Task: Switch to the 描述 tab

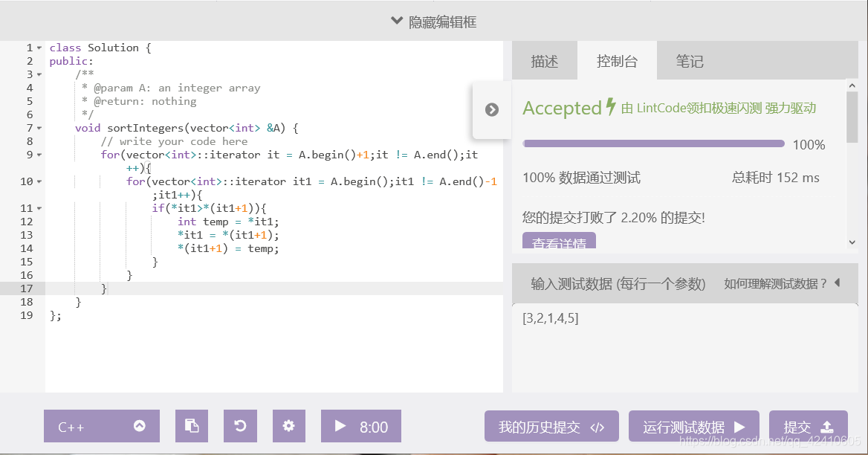Action: (x=545, y=61)
